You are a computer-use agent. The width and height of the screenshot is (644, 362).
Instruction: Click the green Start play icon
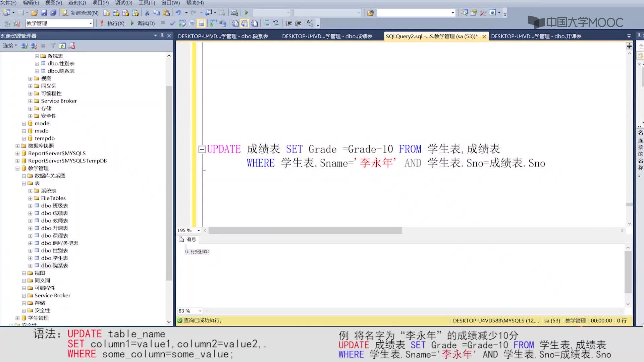(247, 13)
